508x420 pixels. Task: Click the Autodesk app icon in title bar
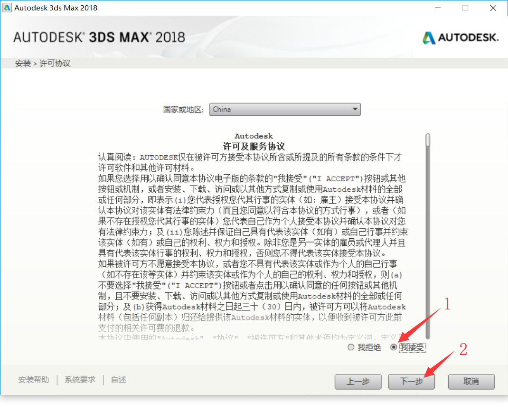pyautogui.click(x=7, y=8)
